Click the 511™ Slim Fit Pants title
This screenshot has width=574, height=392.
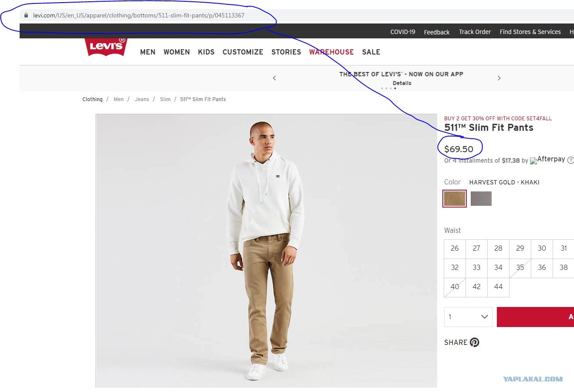[x=489, y=128]
